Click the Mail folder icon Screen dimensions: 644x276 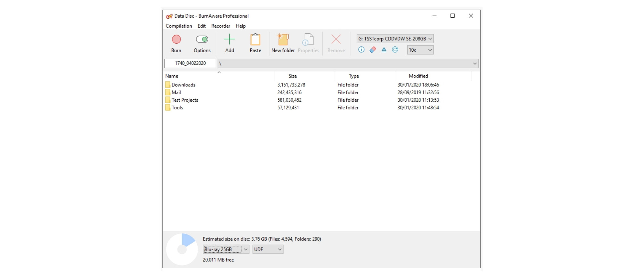click(x=168, y=92)
